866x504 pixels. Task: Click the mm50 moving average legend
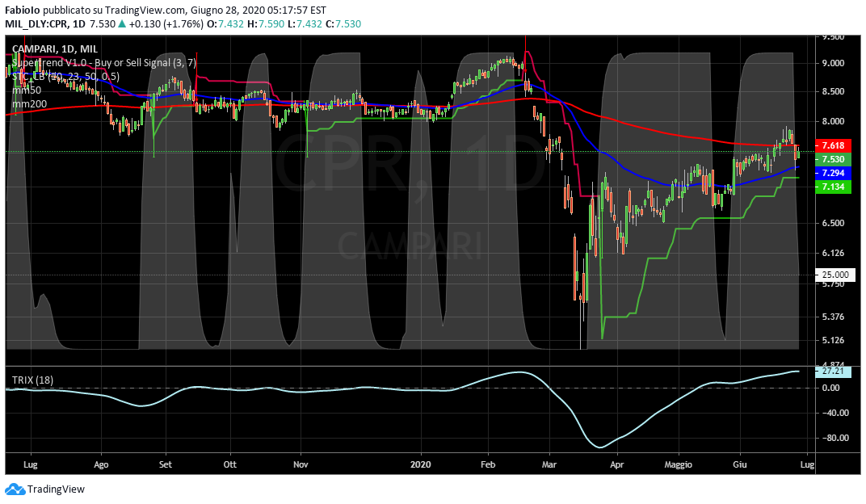point(27,90)
